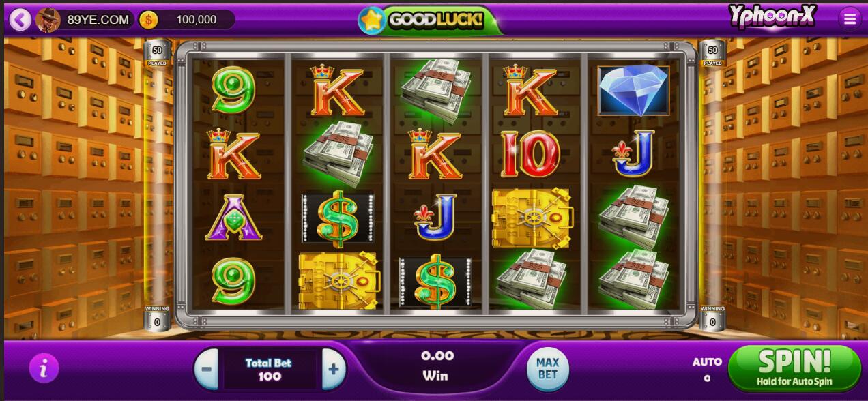This screenshot has width=868, height=401.
Task: Click the green dollar sign on reel two
Action: click(x=338, y=218)
